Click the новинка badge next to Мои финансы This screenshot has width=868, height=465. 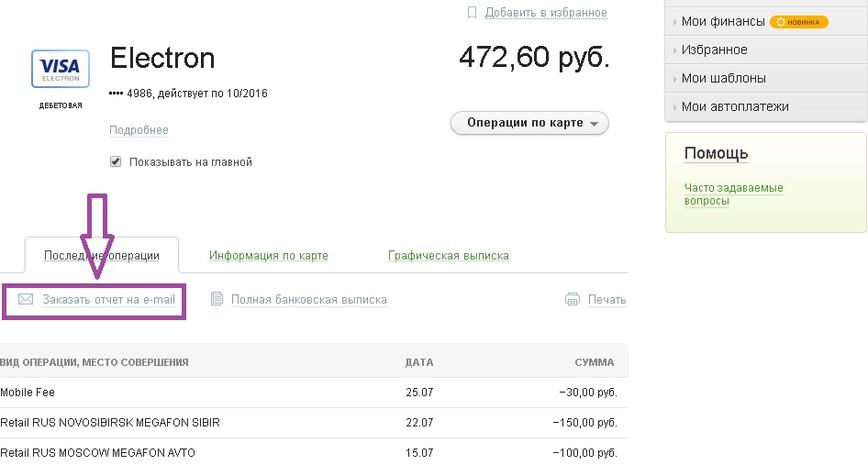click(798, 22)
